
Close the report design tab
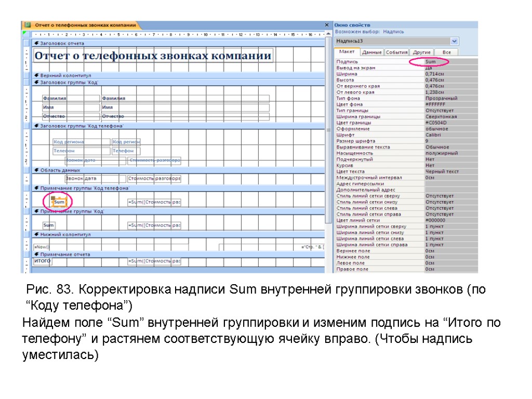(327, 25)
